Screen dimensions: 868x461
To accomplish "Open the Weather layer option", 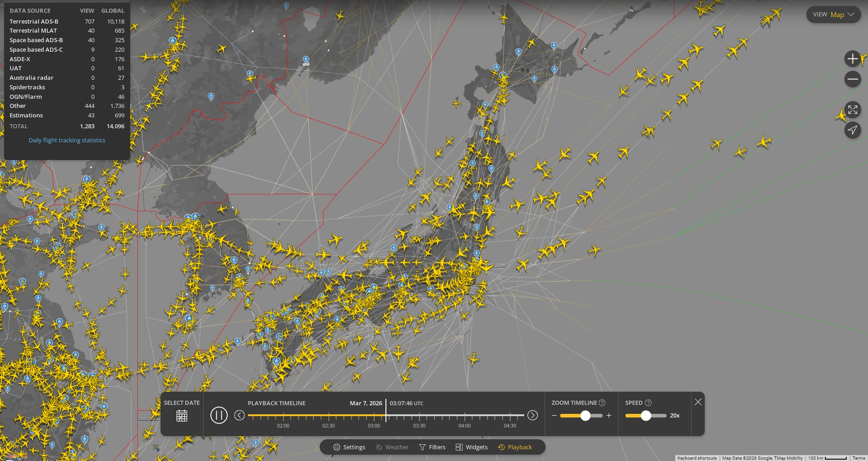I will click(x=392, y=447).
